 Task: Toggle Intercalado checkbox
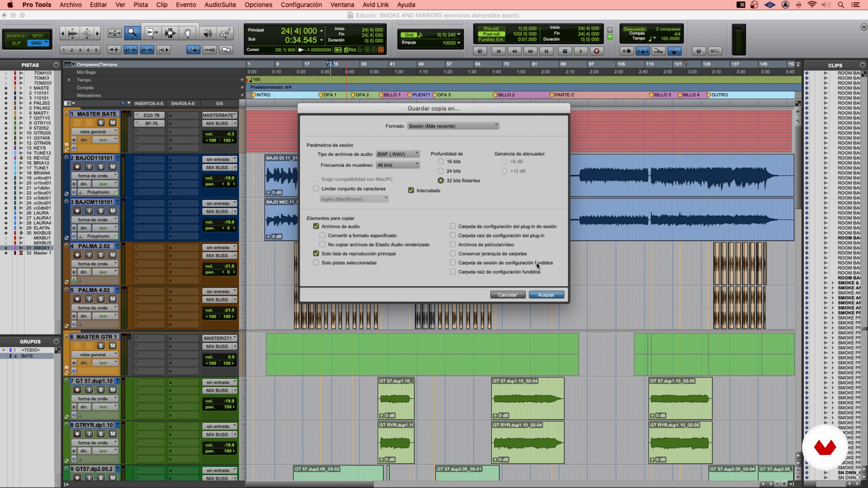pos(411,191)
